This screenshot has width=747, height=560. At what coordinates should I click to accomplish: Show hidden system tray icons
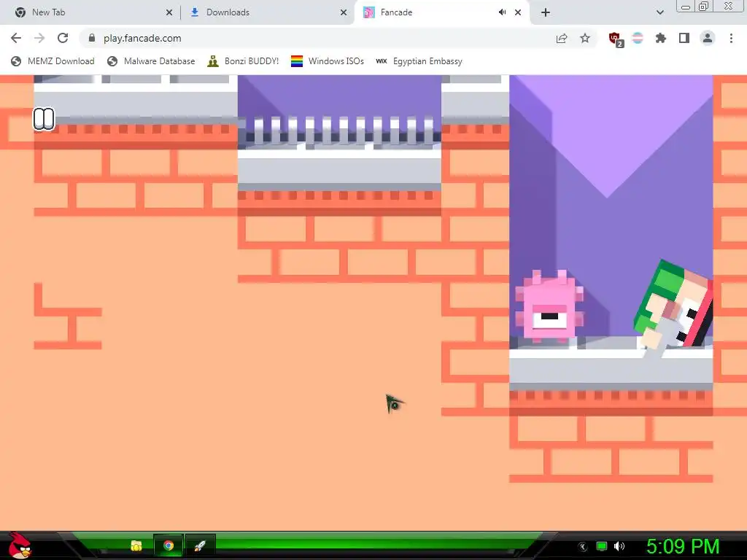(582, 547)
